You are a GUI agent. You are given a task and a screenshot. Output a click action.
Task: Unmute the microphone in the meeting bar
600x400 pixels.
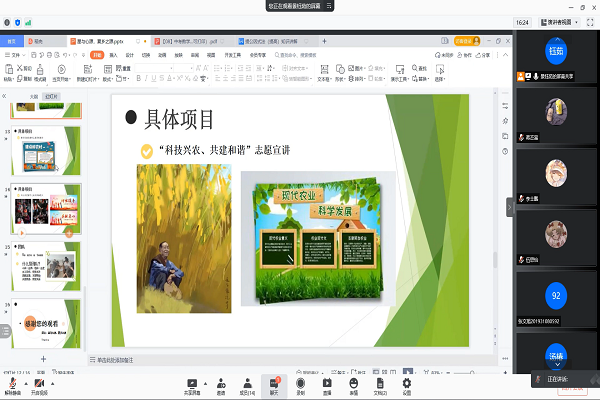point(13,385)
